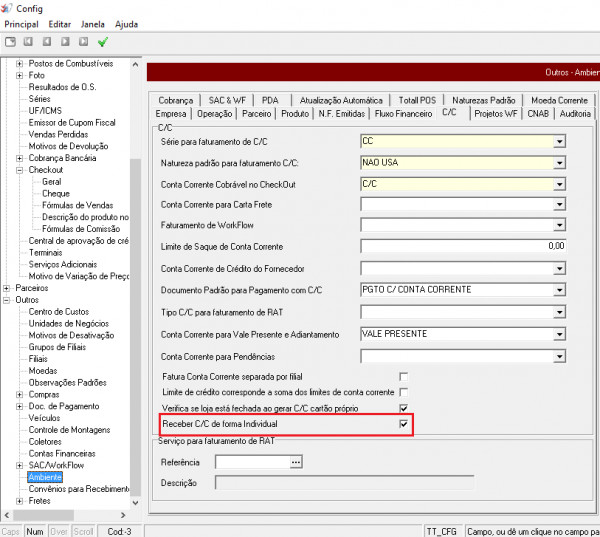The image size is (600, 537).
Task: Go to next record toolbar icon
Action: pyautogui.click(x=65, y=42)
